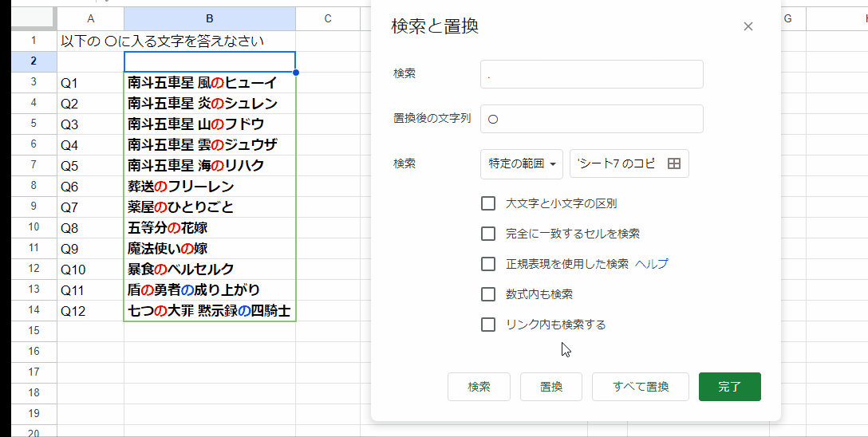Click the 検索 button
868x437 pixels.
tap(479, 387)
